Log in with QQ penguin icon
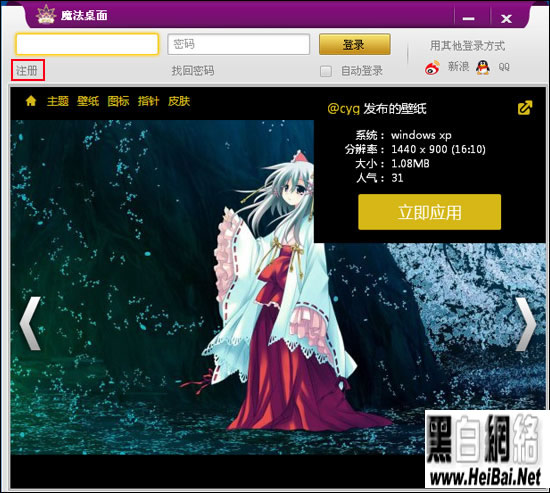Image resolution: width=550 pixels, height=493 pixels. click(x=483, y=67)
